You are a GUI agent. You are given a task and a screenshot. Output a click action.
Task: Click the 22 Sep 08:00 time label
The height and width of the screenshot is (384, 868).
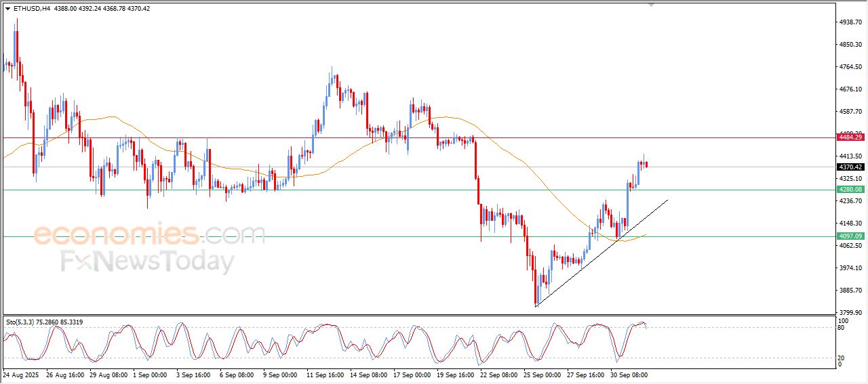[498, 374]
